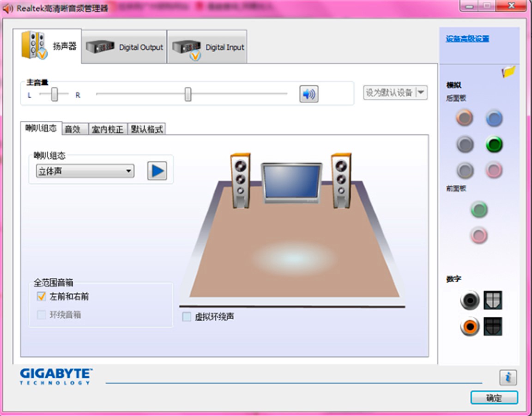The height and width of the screenshot is (416, 532).
Task: Click the gray side-speaker jack icon
Action: 465,144
